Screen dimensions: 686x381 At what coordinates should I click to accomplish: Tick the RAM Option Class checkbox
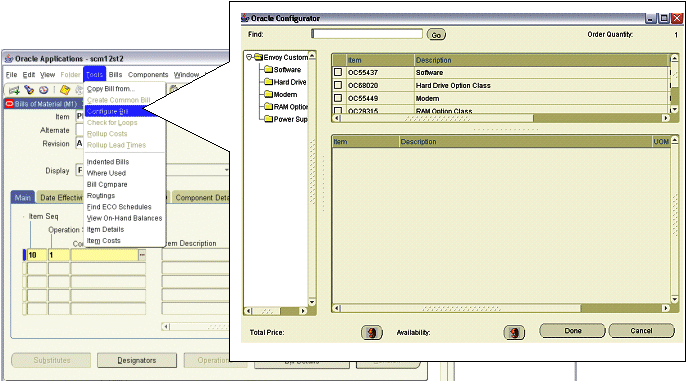338,111
